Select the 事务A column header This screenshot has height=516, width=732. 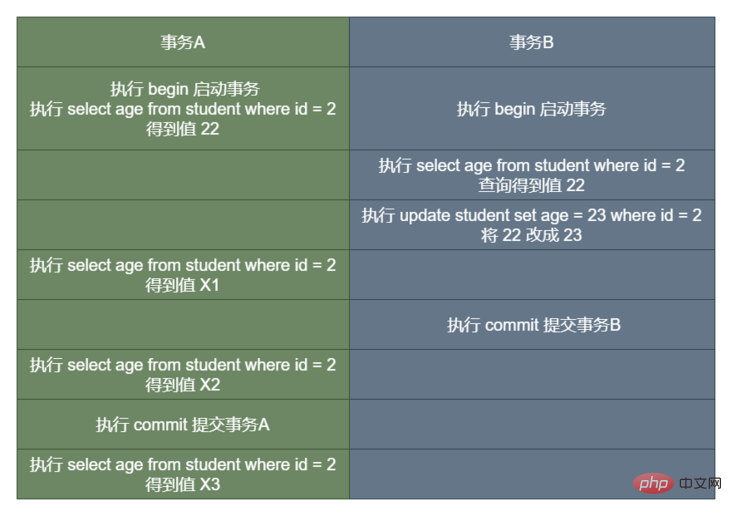point(183,42)
